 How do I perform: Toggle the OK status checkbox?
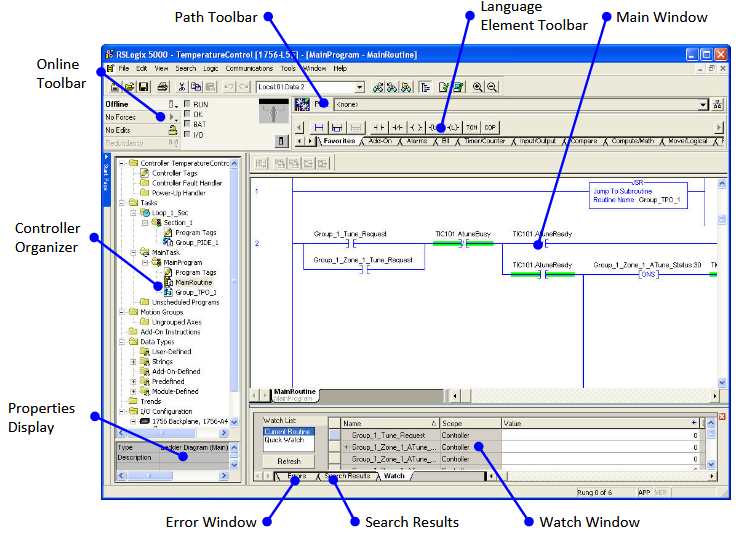coord(187,114)
